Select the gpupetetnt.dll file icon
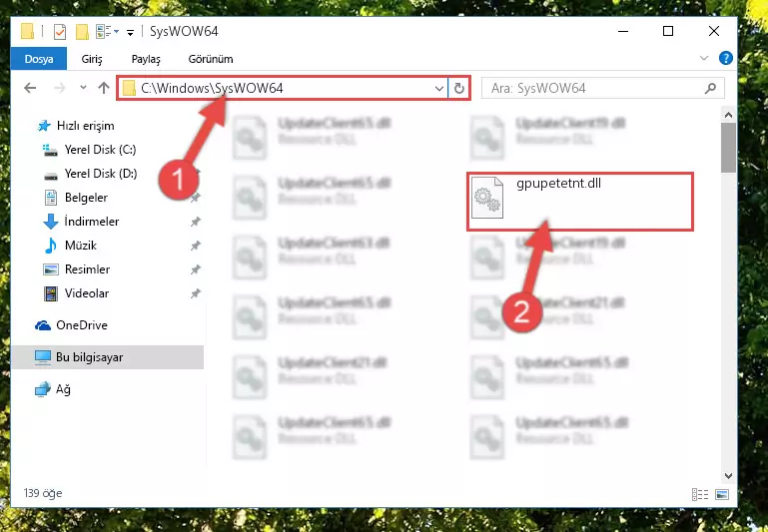The image size is (768, 532). tap(487, 198)
